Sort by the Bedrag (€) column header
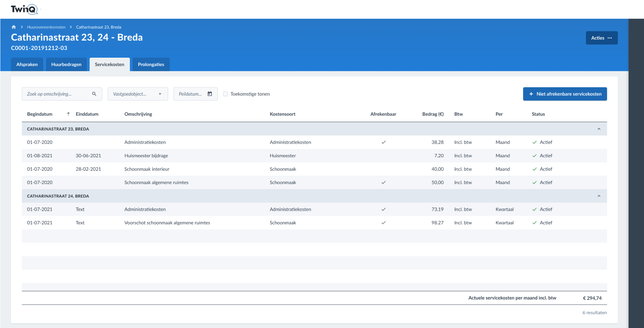Viewport: 644px width, 328px height. point(433,114)
